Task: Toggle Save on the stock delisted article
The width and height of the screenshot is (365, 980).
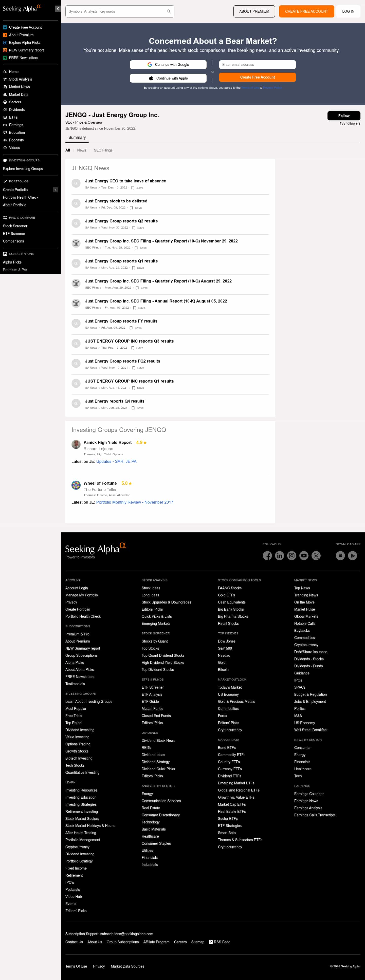Action: point(131,208)
